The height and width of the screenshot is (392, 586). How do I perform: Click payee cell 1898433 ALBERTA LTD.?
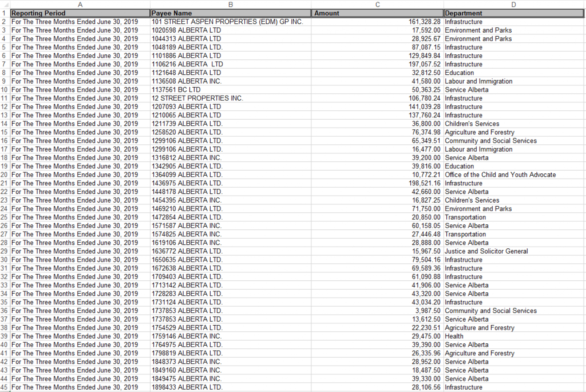[231, 387]
